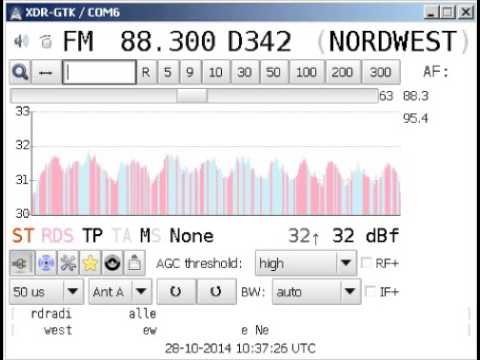This screenshot has height=360, width=480.
Task: Click the yellow star icon
Action: pyautogui.click(x=90, y=263)
